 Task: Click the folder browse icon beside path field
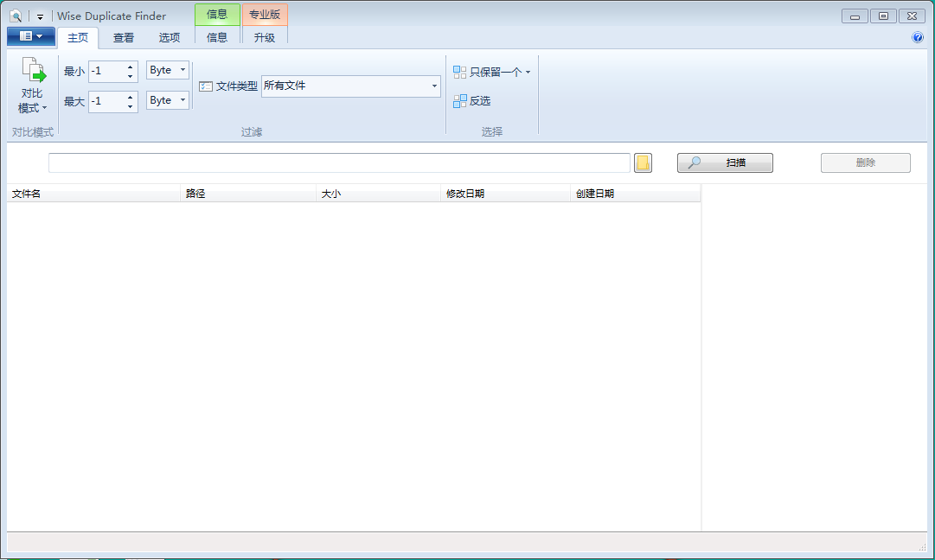[643, 163]
